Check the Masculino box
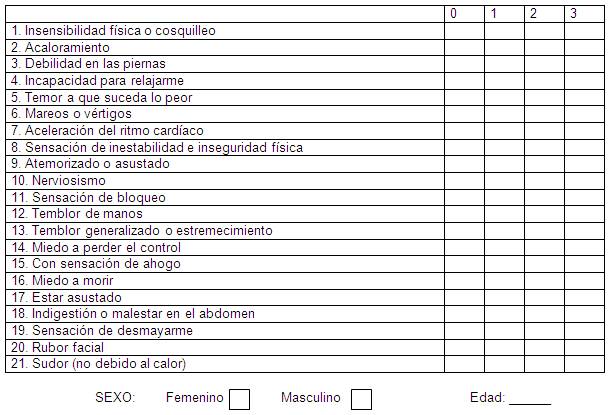 (361, 399)
